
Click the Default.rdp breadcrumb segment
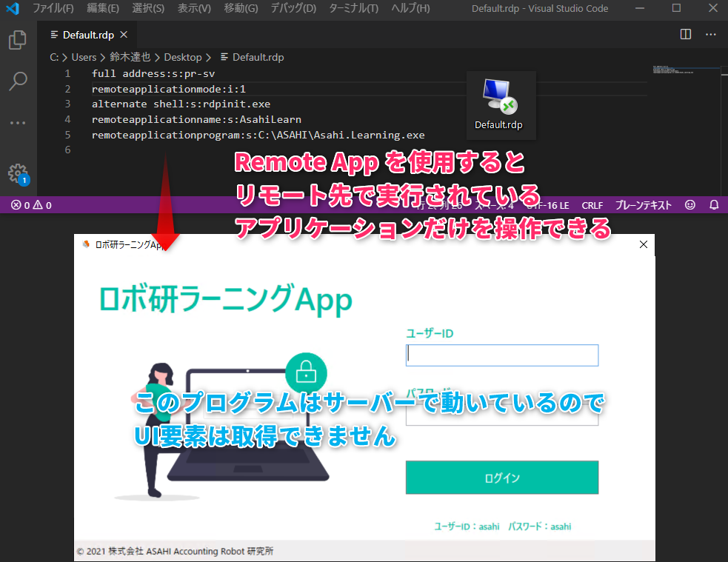[258, 58]
